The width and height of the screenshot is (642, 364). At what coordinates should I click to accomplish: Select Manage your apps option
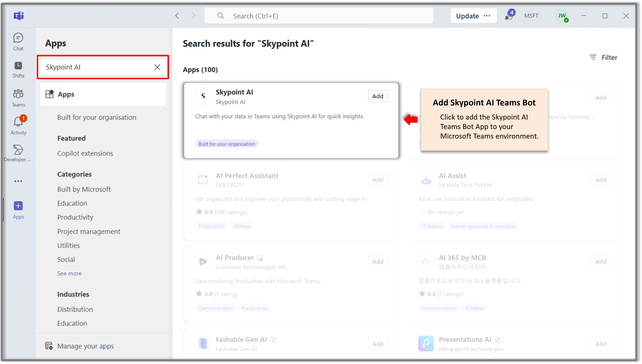click(x=86, y=346)
